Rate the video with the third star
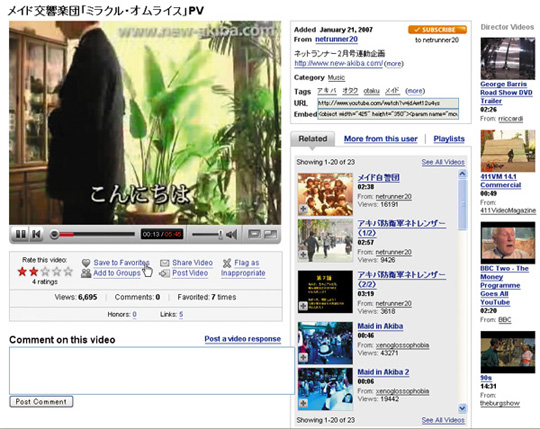This screenshot has height=429, width=540. click(45, 271)
